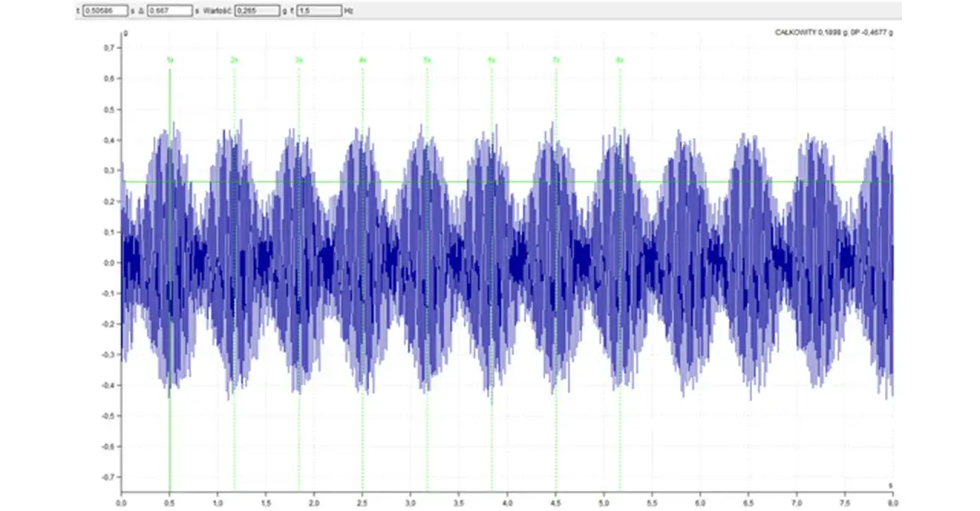Screen dimensions: 980x511
Task: Click the 8x harmonic cursor marker
Action: point(620,60)
